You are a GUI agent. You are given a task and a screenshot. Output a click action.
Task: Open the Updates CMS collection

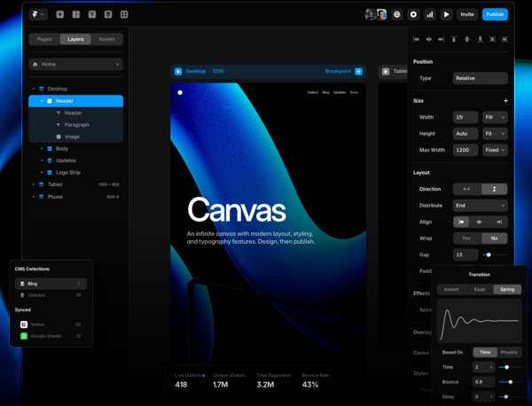tap(51, 295)
